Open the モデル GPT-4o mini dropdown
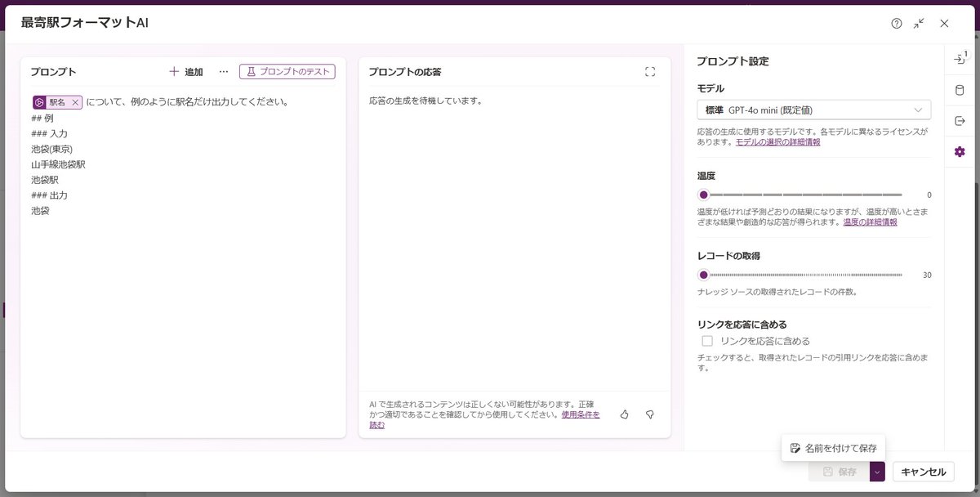Image resolution: width=980 pixels, height=497 pixels. [x=814, y=110]
